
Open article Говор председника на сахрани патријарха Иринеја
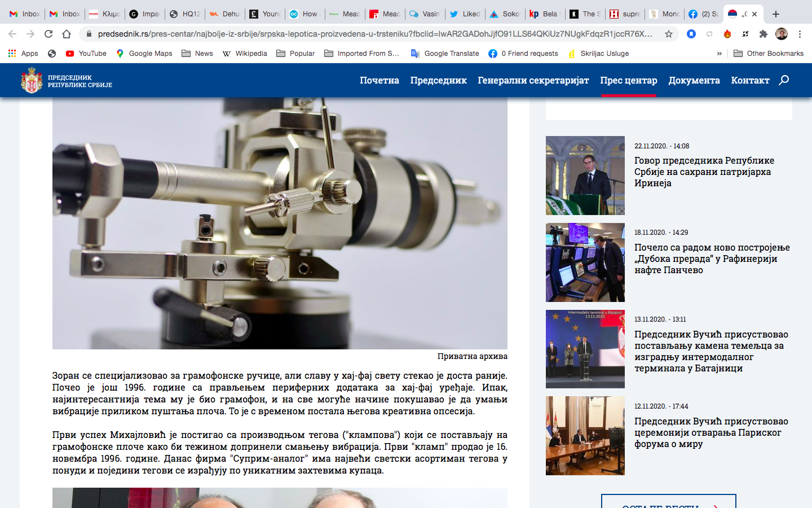tap(704, 172)
